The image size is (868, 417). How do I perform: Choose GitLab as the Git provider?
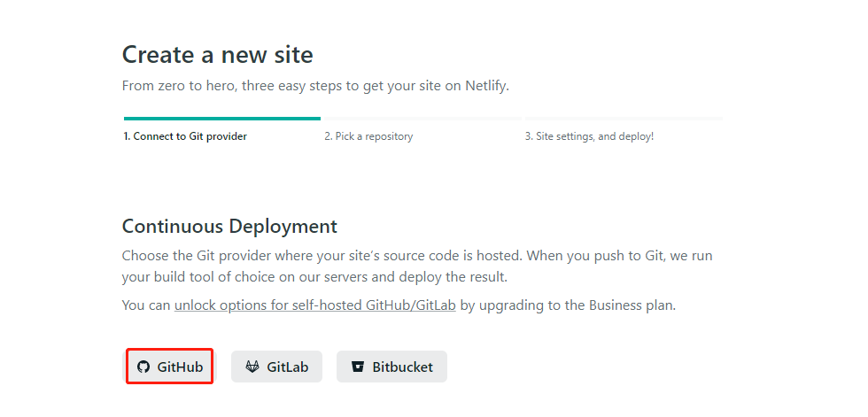[276, 367]
